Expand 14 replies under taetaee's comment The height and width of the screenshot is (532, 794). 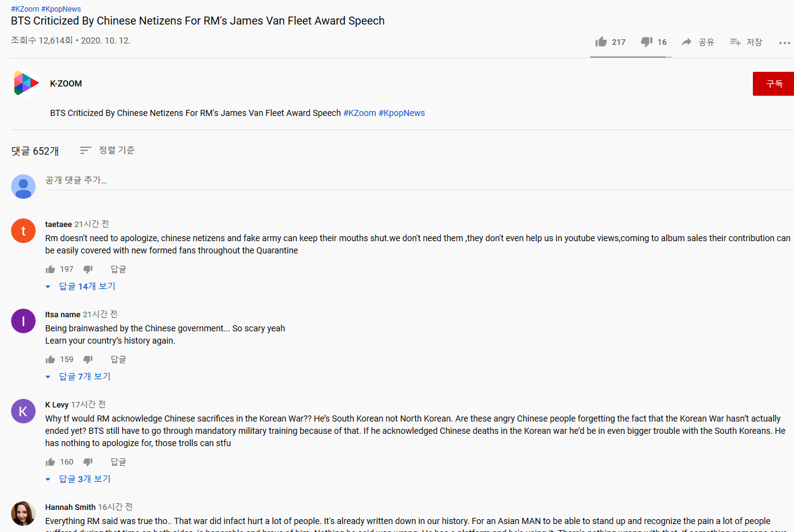(x=80, y=286)
